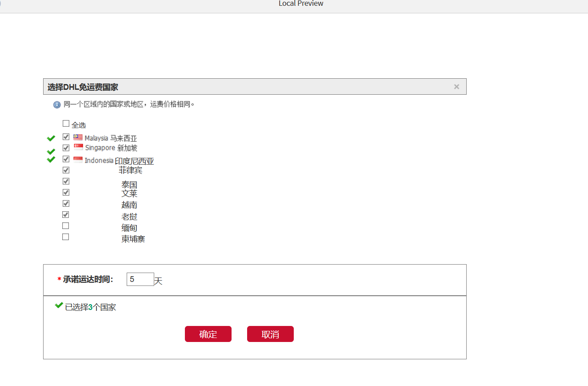This screenshot has height=386, width=588.
Task: Click the blue info icon beside the tip
Action: [x=57, y=105]
